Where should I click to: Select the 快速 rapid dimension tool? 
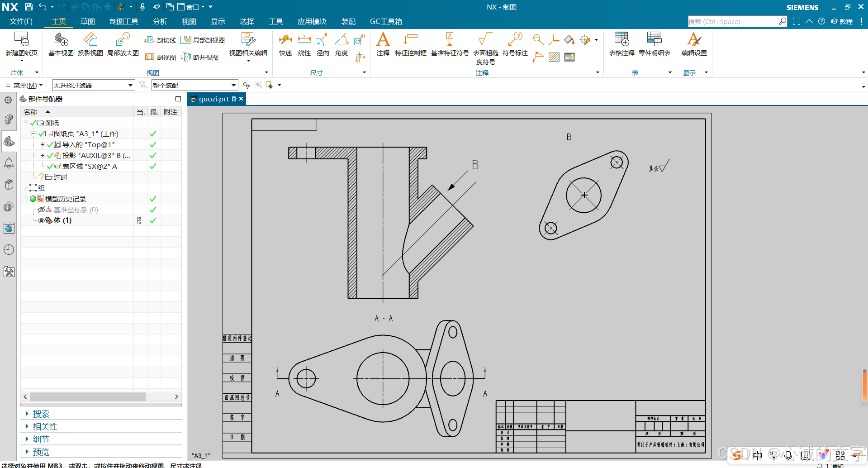coord(285,44)
